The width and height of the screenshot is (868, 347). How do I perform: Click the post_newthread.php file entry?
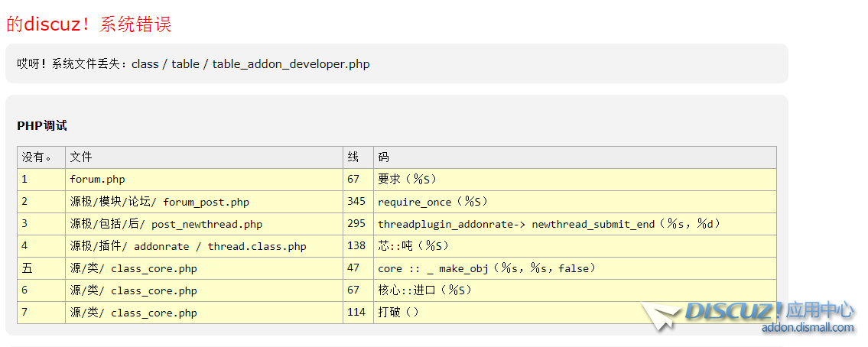pos(166,224)
